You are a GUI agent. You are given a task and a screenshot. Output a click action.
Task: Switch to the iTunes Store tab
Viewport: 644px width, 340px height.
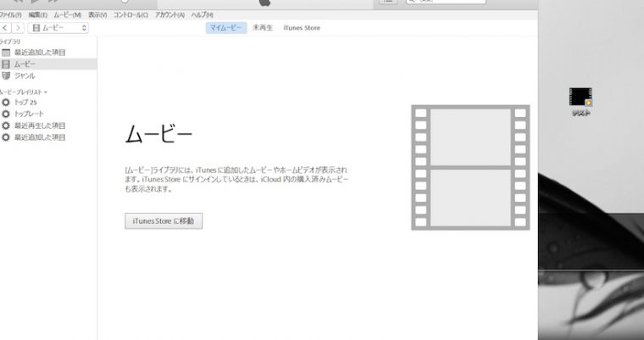point(302,28)
